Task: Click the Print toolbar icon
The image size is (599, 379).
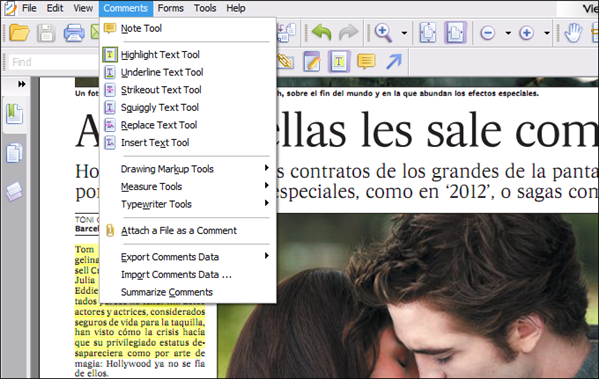Action: [x=74, y=33]
